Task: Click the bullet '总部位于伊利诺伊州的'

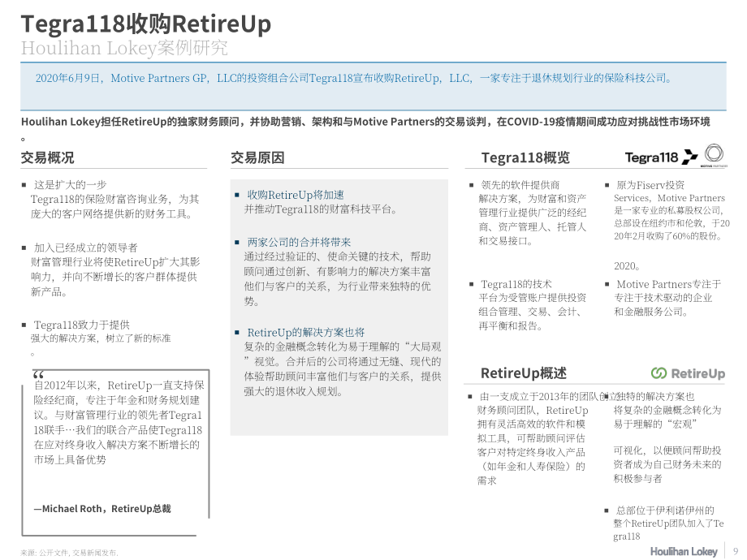Action: click(x=665, y=510)
